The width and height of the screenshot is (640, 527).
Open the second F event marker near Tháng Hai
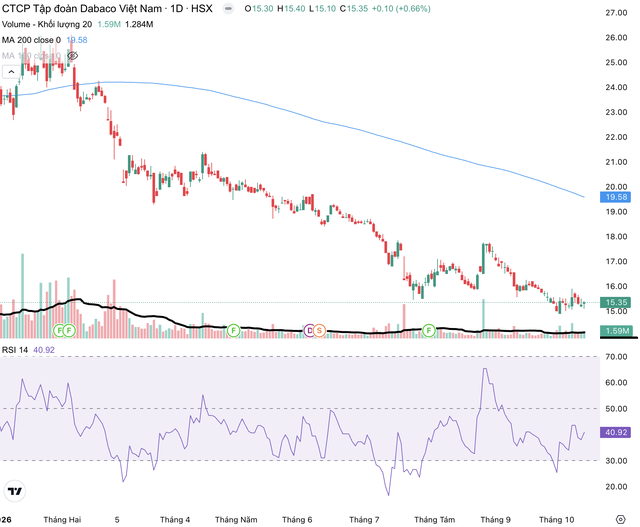69,330
